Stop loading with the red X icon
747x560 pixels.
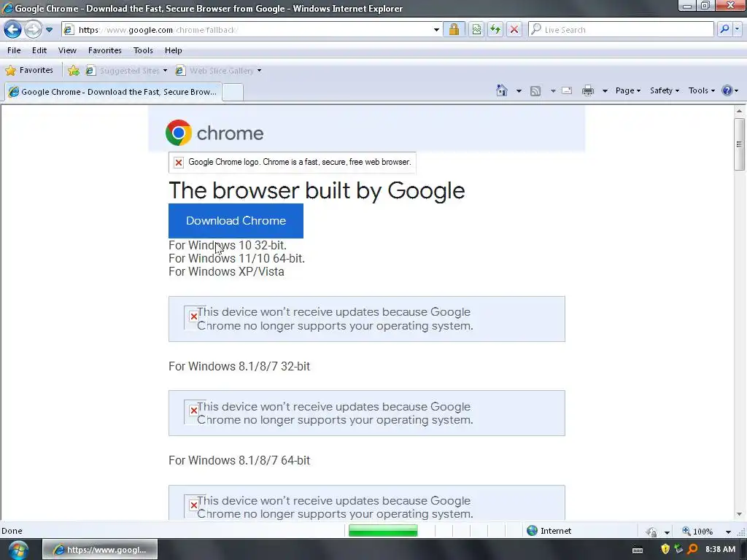click(x=514, y=29)
